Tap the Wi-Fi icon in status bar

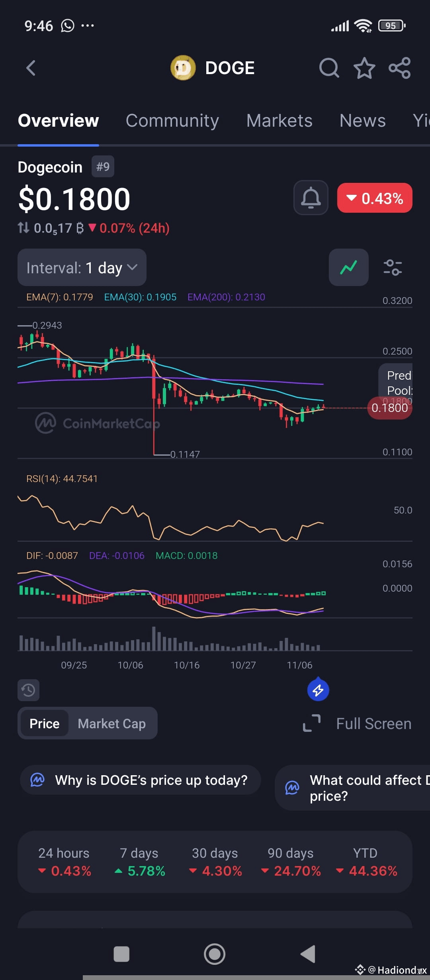coord(363,26)
